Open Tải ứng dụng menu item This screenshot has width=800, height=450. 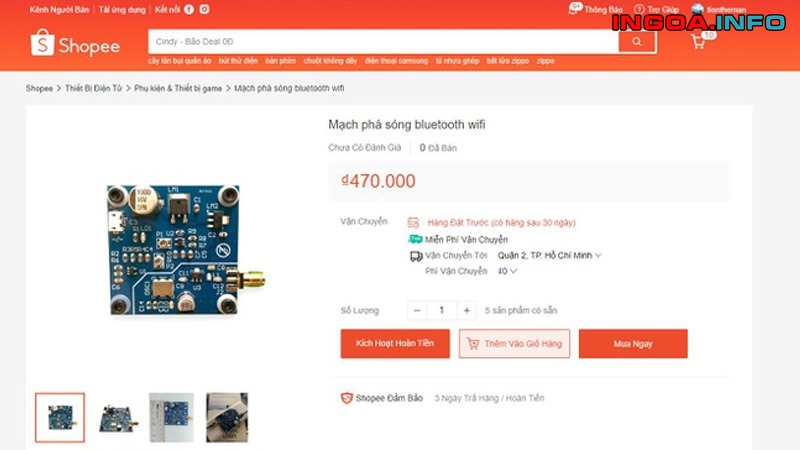[122, 9]
